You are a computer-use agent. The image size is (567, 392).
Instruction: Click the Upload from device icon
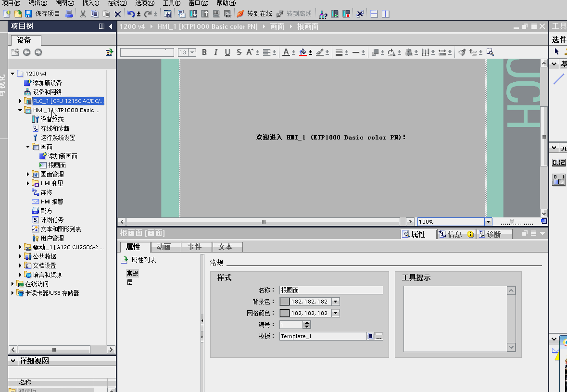[205, 14]
